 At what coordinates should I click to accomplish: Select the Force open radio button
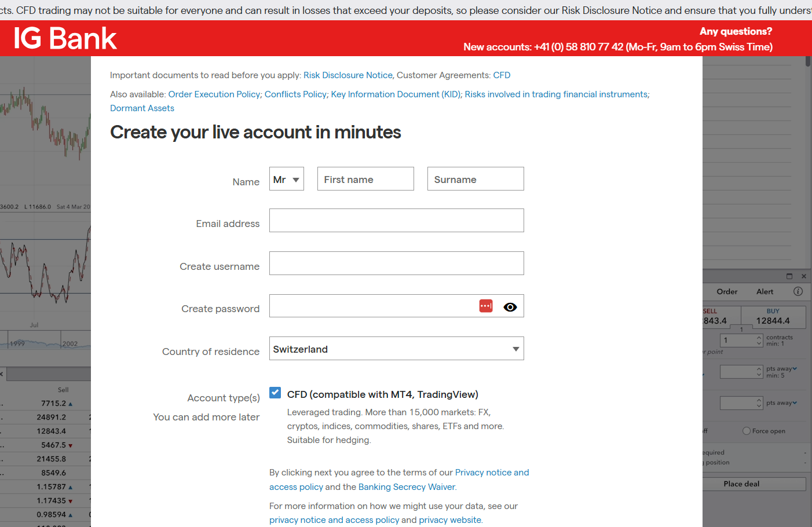coord(747,431)
